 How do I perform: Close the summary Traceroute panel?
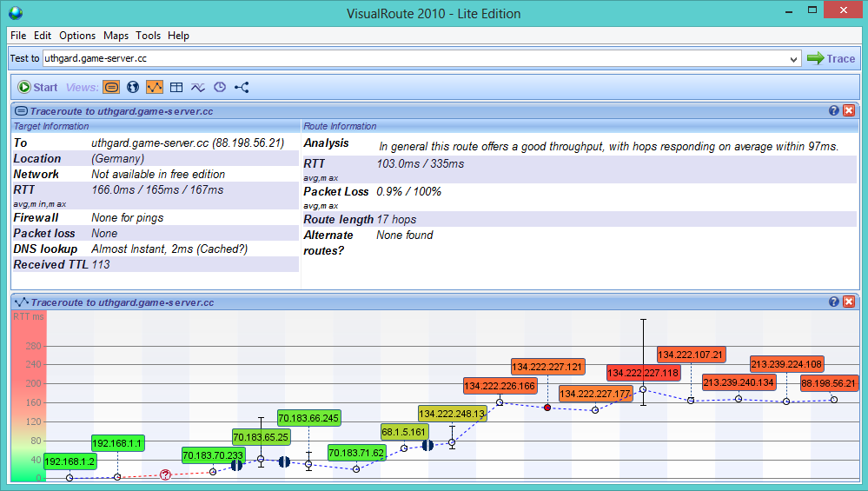[849, 110]
